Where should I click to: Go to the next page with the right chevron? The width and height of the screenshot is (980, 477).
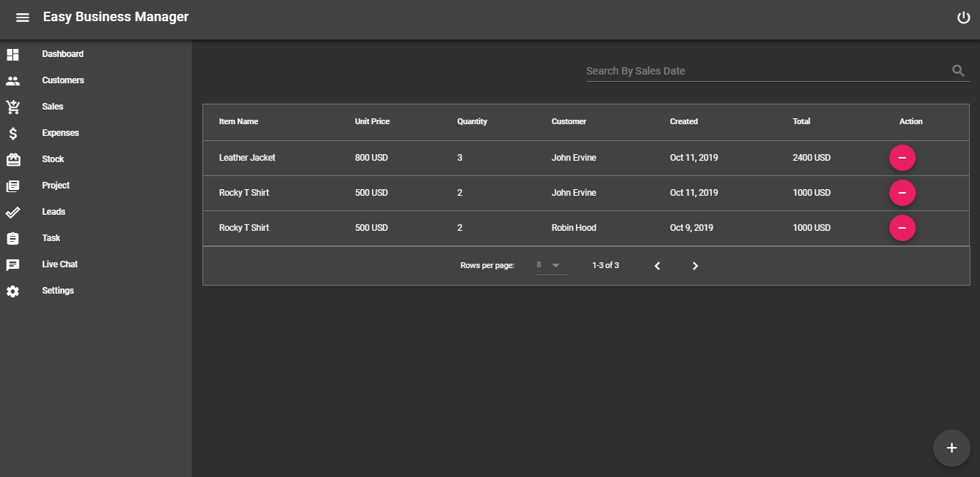695,265
